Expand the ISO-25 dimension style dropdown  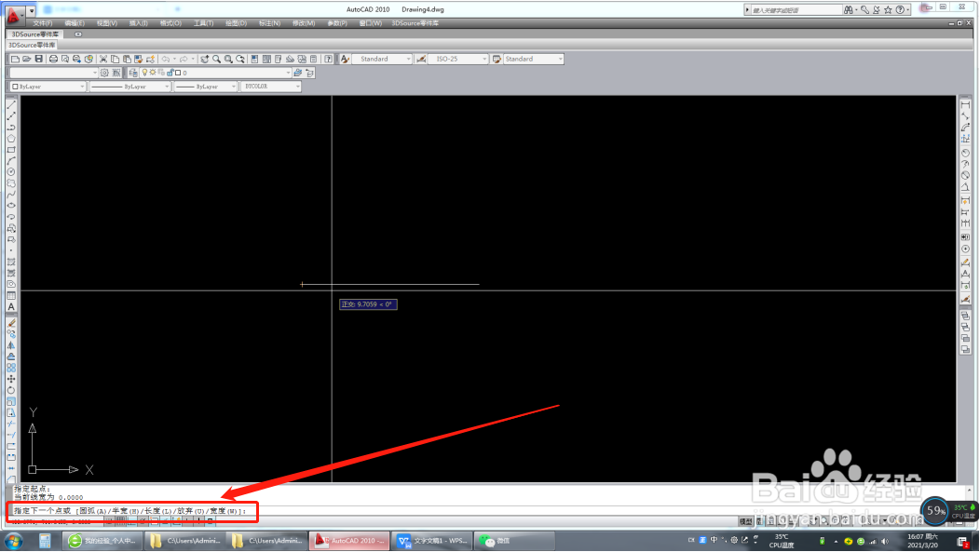point(484,59)
